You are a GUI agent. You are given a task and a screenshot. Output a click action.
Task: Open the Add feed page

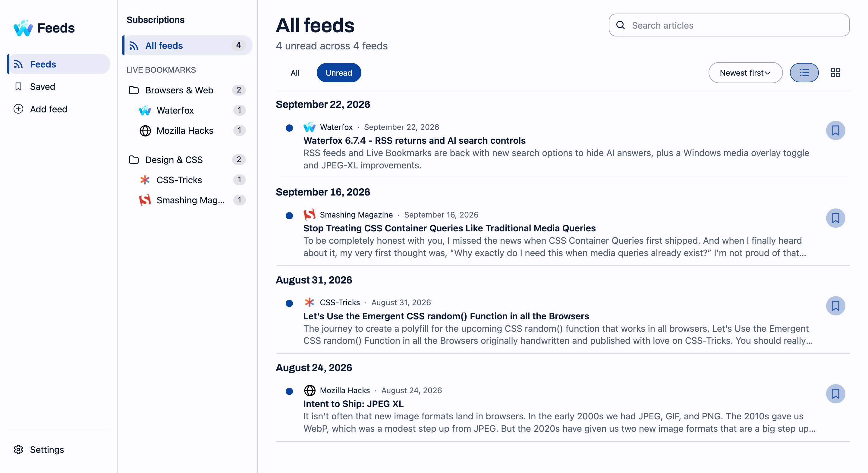tap(59, 109)
